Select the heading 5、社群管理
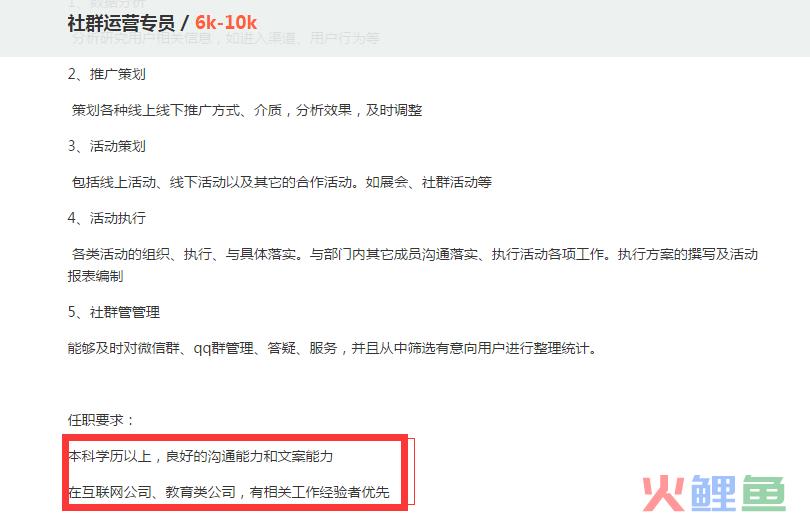810x517 pixels. (x=114, y=312)
